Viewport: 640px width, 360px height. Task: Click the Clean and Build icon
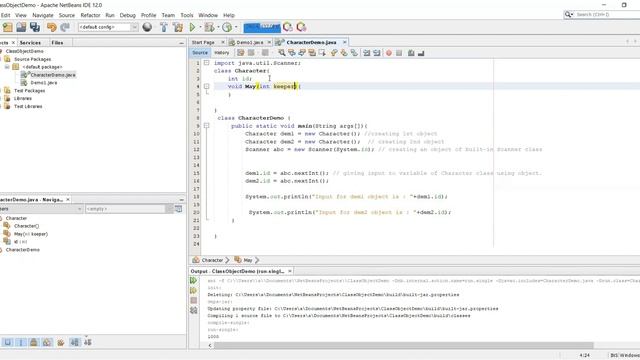[178, 27]
